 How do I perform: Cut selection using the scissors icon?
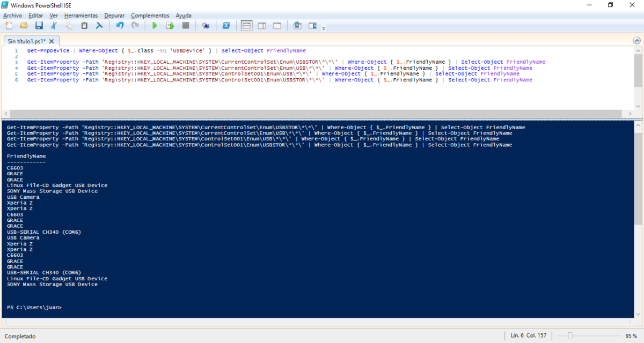[54, 25]
